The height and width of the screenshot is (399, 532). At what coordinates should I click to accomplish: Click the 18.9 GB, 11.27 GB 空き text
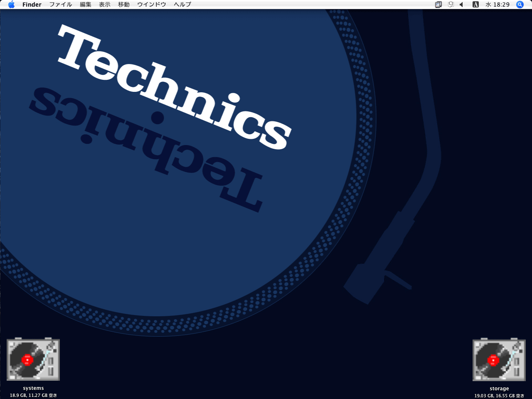[x=33, y=395]
